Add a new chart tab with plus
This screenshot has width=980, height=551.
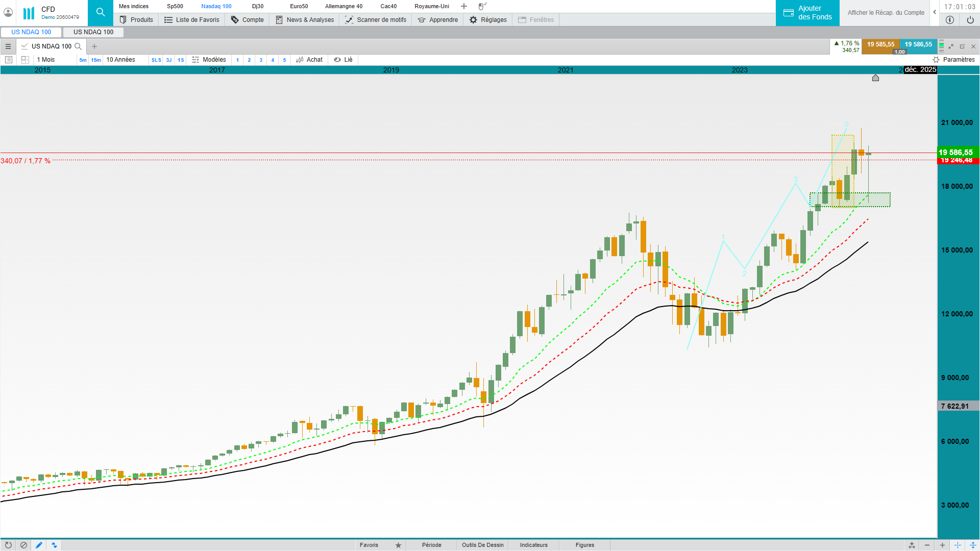click(x=94, y=46)
